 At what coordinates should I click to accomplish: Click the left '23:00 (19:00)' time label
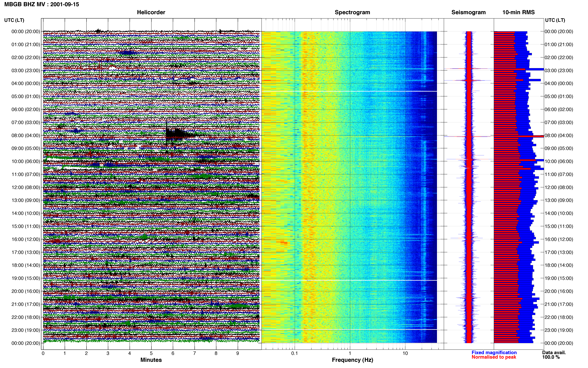(x=26, y=330)
